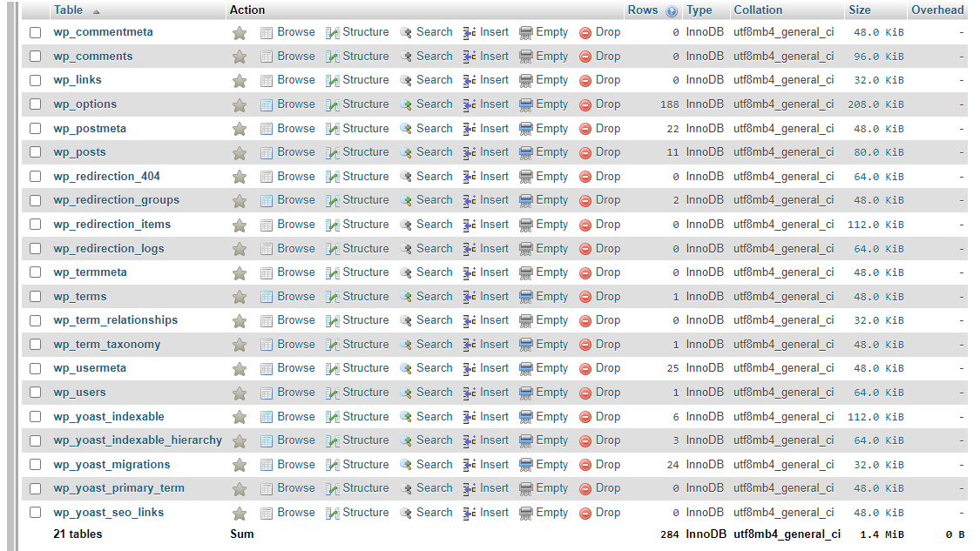Open the wp_terms table link
This screenshot has height=551, width=980.
click(x=80, y=297)
